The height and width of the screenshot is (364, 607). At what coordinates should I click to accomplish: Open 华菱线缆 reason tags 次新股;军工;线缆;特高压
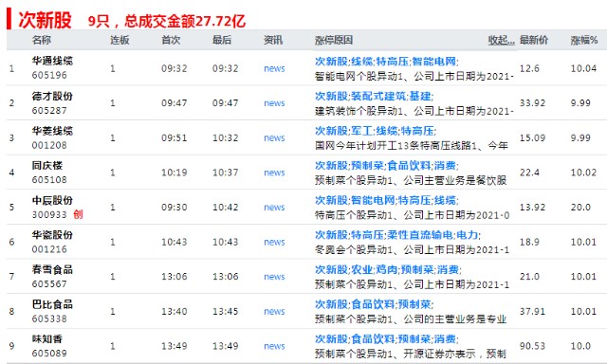(x=376, y=131)
